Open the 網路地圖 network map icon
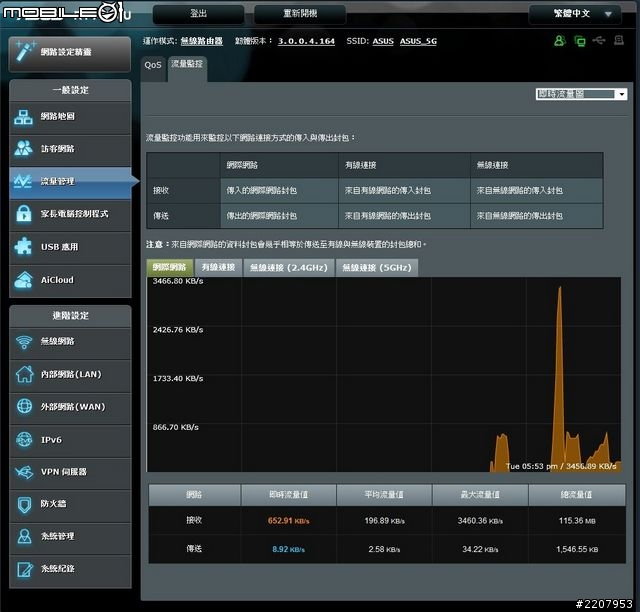Viewport: 640px width, 612px height. [24, 117]
